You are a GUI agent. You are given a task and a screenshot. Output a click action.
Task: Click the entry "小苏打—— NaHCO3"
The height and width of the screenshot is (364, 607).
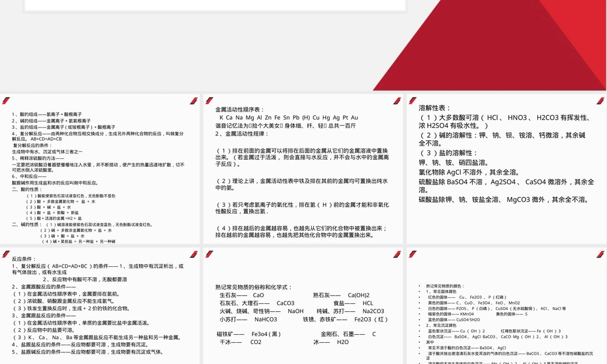click(248, 320)
